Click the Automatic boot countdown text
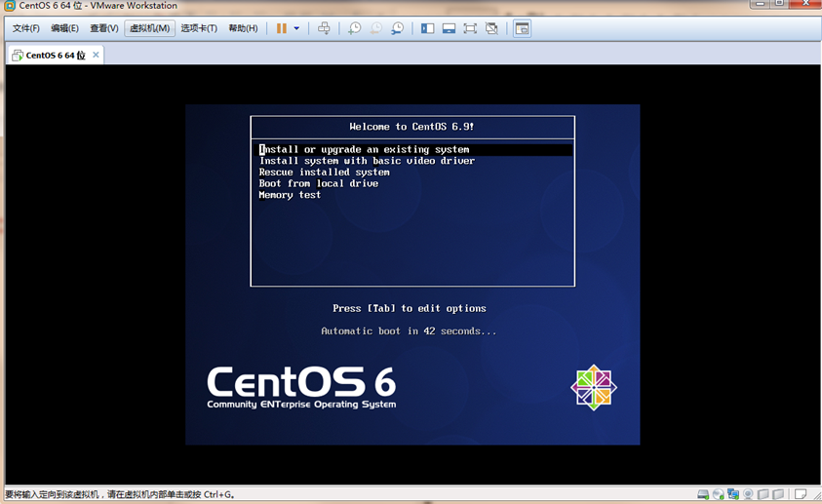This screenshot has width=822, height=504. click(x=409, y=331)
